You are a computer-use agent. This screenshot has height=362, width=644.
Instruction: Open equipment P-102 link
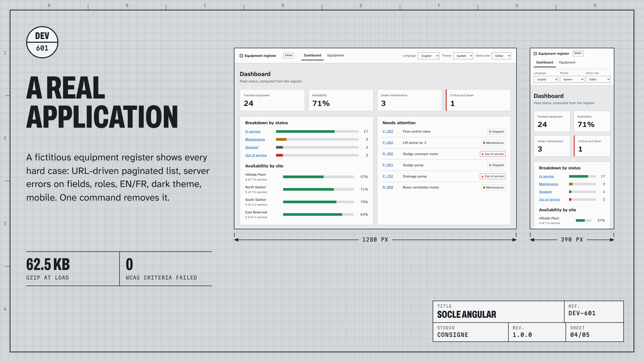click(388, 143)
